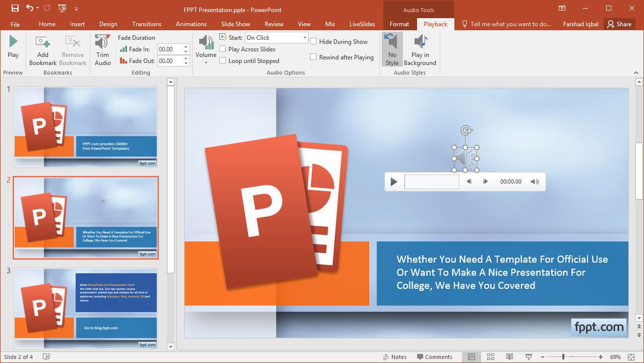Open Trim Audio tool
This screenshot has width=644, height=363.
103,50
